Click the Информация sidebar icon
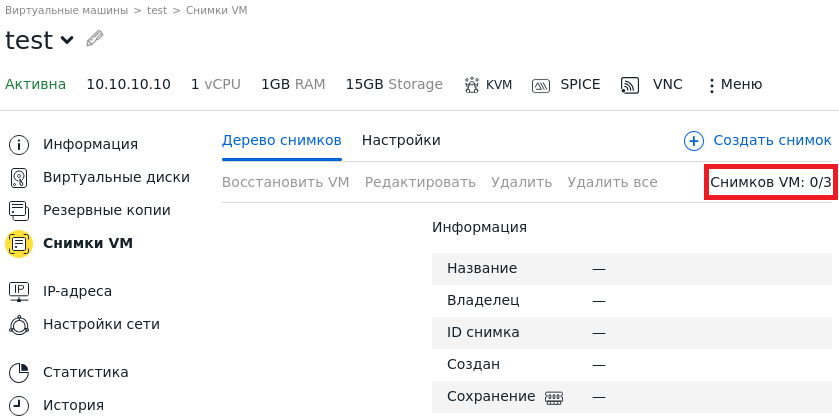Viewport: 839px width, 418px height. pos(19,144)
